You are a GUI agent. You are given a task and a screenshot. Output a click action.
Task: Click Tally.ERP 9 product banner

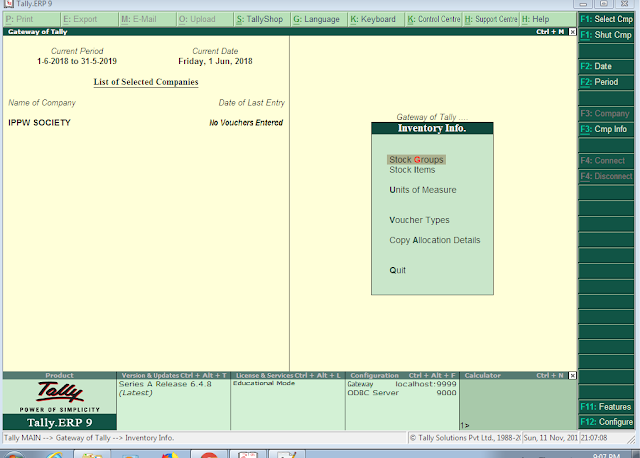click(60, 422)
